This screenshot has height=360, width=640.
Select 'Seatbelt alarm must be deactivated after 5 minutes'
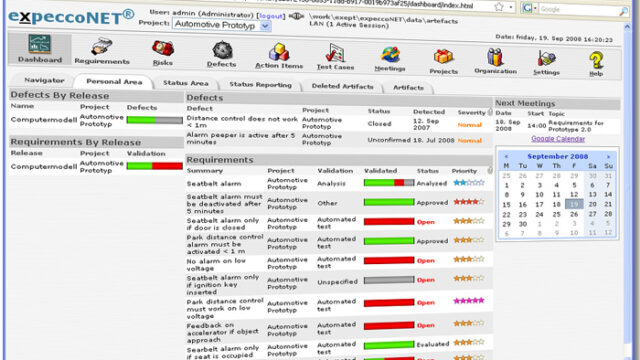click(224, 204)
